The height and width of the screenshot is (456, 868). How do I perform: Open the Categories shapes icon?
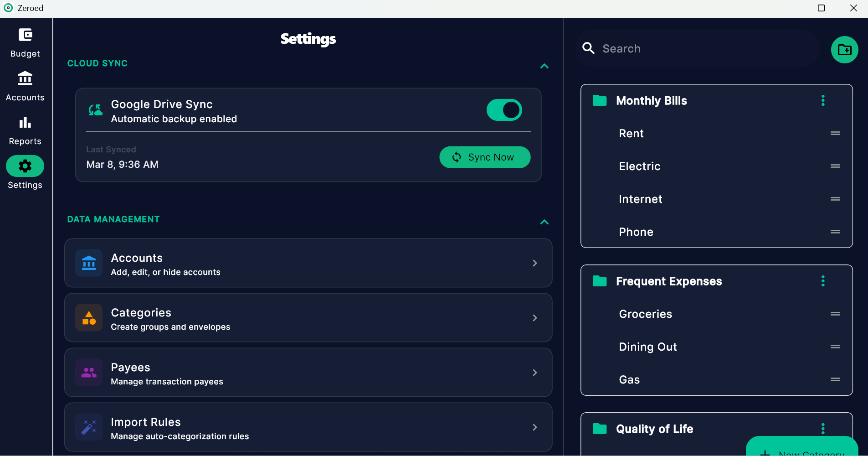tap(89, 318)
